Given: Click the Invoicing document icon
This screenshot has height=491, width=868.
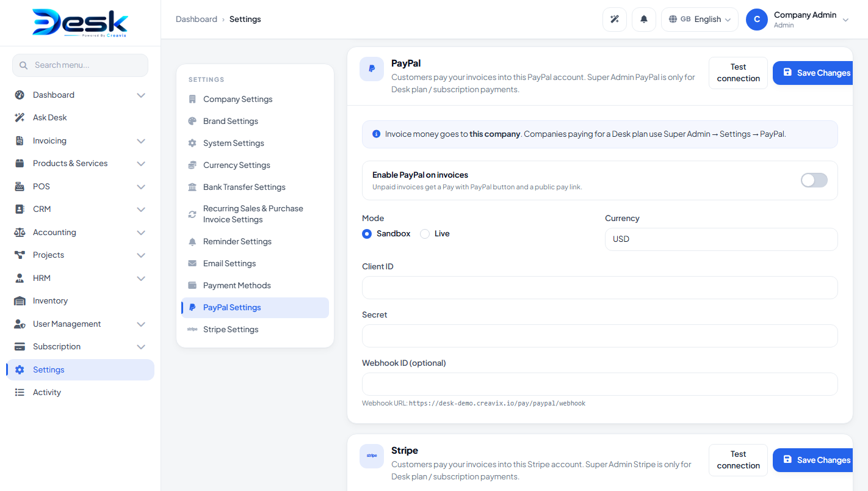Looking at the screenshot, I should coord(20,141).
